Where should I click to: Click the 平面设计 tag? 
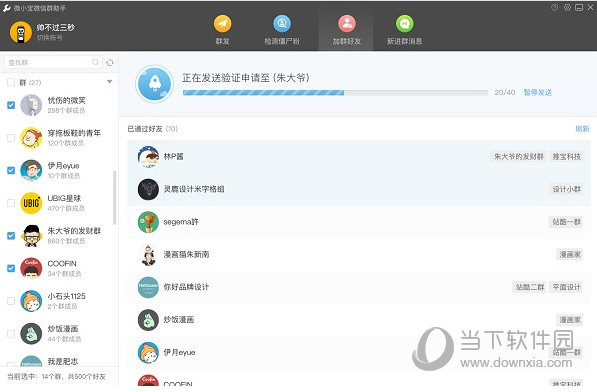click(x=567, y=287)
